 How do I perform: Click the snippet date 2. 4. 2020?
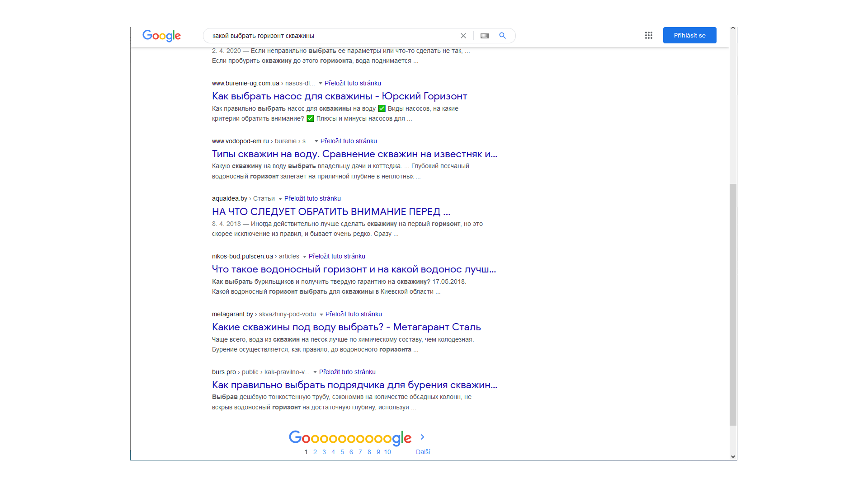tap(226, 51)
